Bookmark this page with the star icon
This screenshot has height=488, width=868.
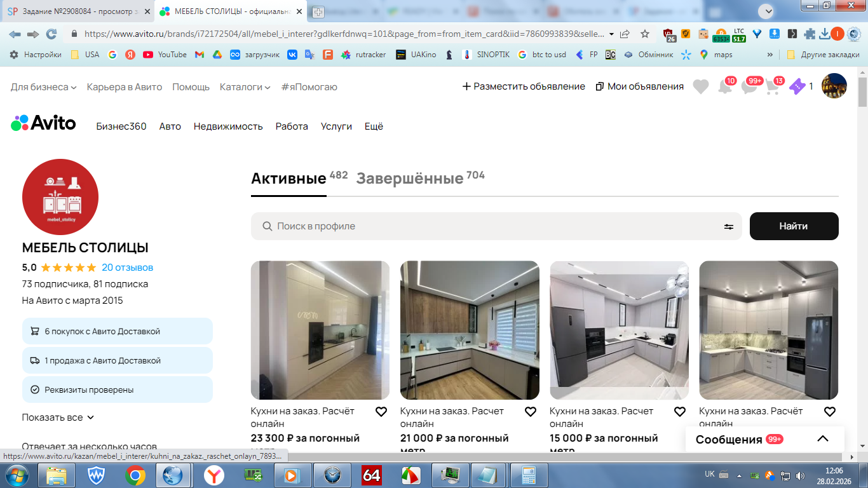click(645, 34)
